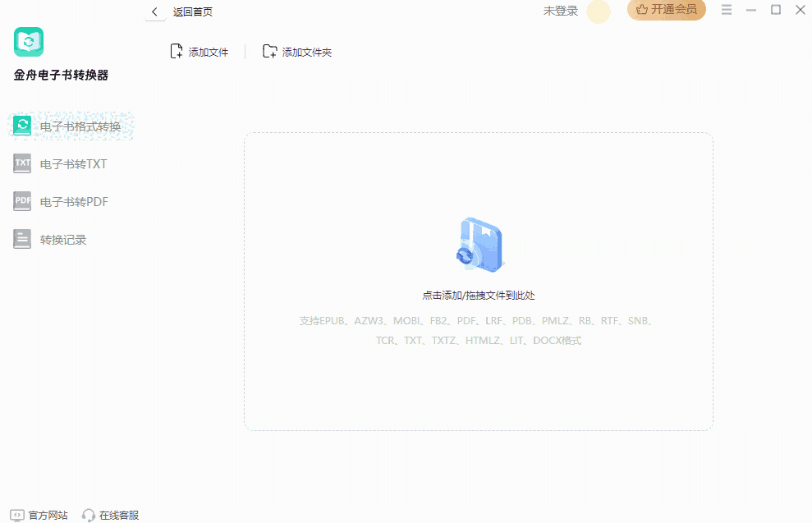The image size is (812, 523).
Task: Click the PDF icon for 电子书转PDF
Action: [x=21, y=201]
